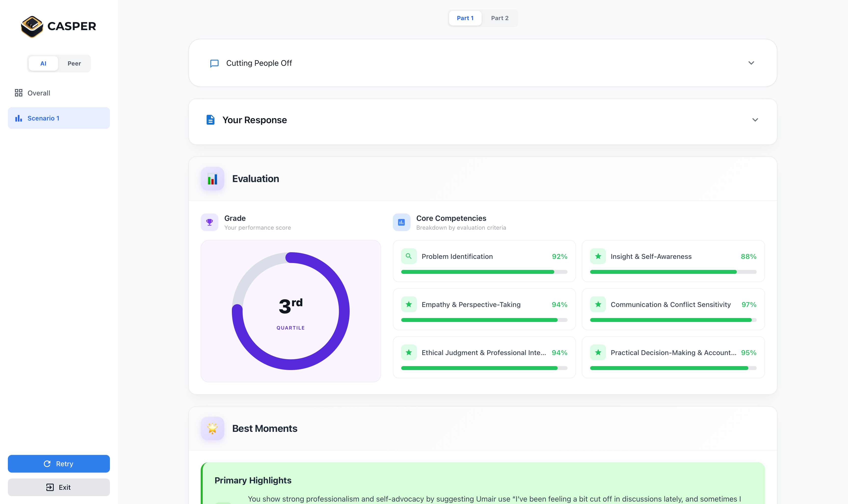Click the Communication & Conflict Sensitivity progress bar
Screen dimensions: 848x504
[x=673, y=320]
